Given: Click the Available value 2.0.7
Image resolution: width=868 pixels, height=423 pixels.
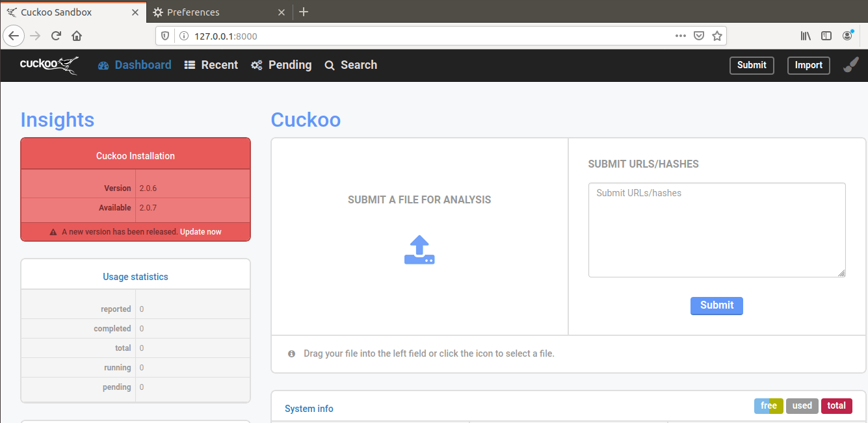Looking at the screenshot, I should (148, 208).
